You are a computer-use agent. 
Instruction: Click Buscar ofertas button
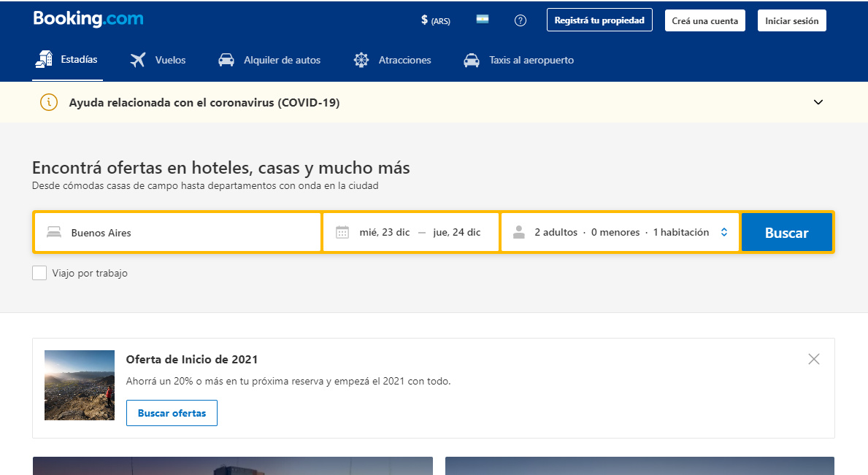pos(172,413)
